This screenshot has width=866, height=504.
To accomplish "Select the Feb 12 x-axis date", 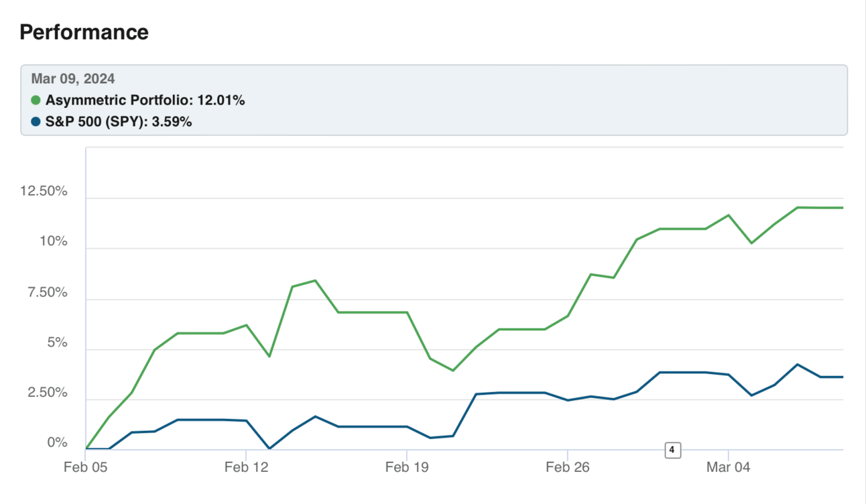I will coord(246,468).
